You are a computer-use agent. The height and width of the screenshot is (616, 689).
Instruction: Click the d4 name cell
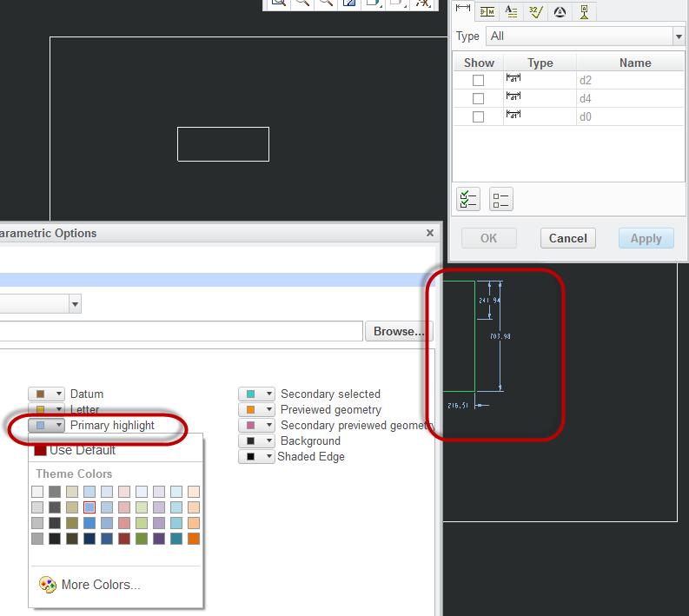(x=630, y=98)
